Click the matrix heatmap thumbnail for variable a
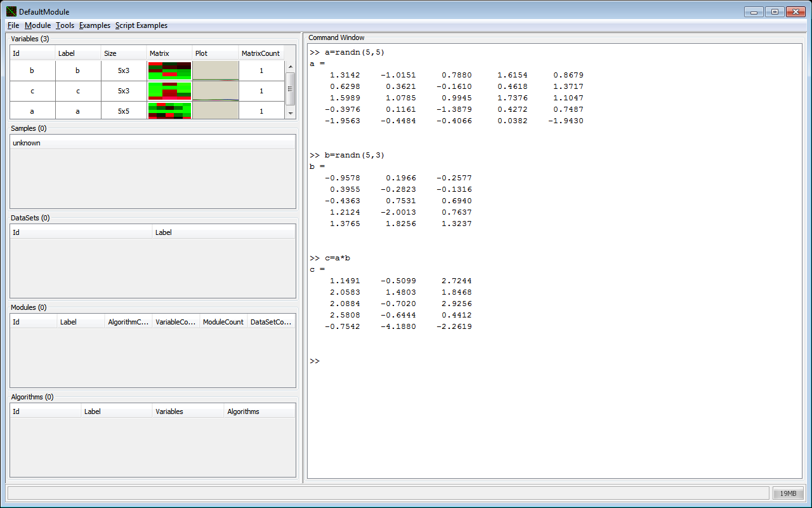The width and height of the screenshot is (812, 508). (169, 110)
